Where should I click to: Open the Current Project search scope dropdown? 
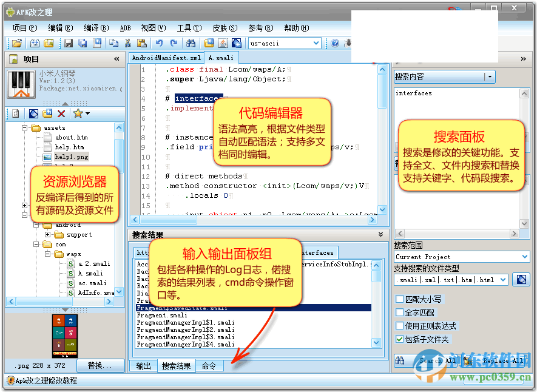tap(461, 256)
